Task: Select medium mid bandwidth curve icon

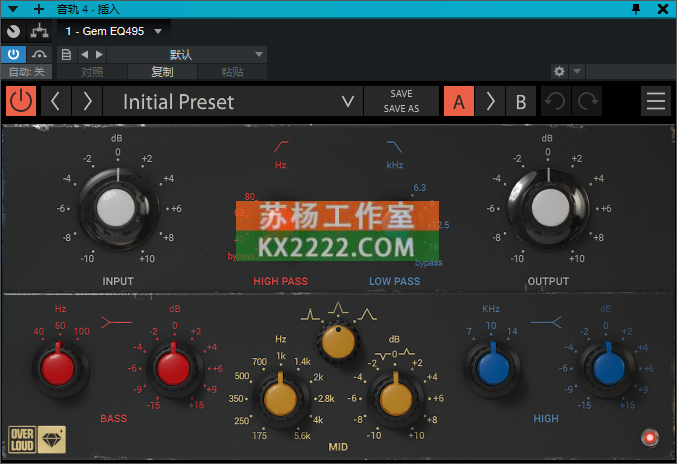Action: [338, 308]
